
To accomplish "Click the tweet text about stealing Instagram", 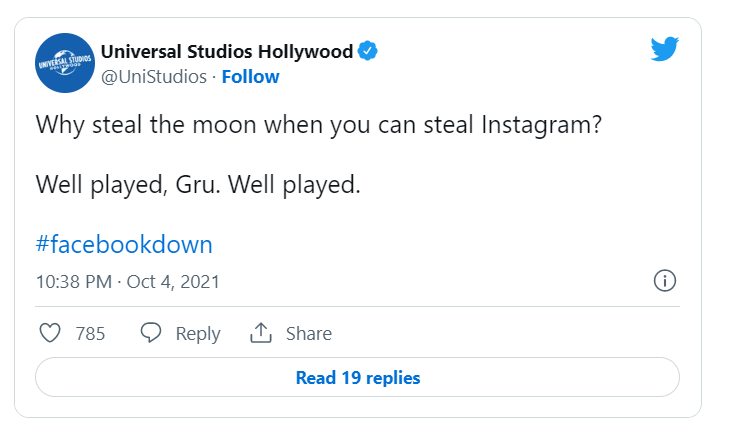I will coord(319,125).
